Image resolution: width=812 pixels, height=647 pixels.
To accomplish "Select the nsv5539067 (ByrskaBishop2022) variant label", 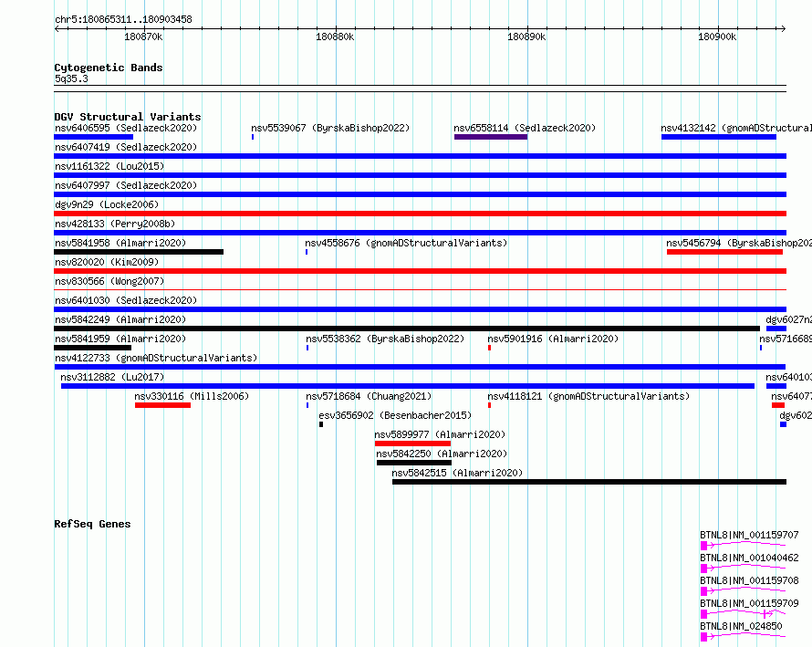I will tap(330, 128).
